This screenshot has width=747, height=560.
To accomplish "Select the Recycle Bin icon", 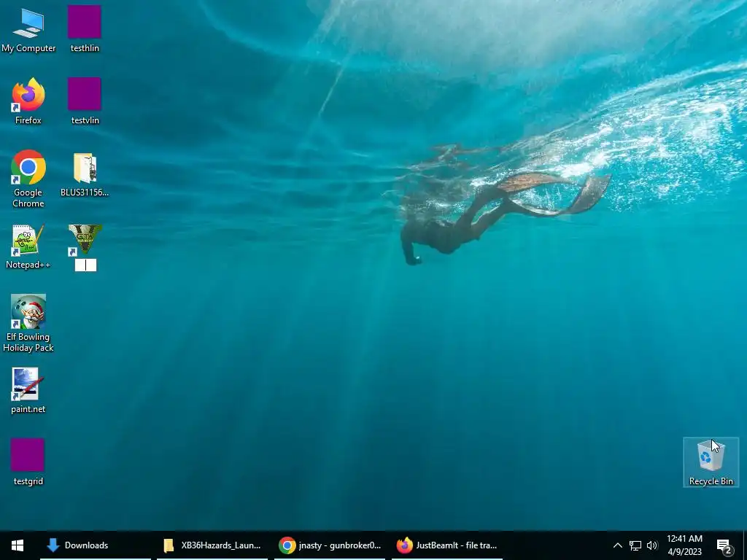I will tap(711, 462).
